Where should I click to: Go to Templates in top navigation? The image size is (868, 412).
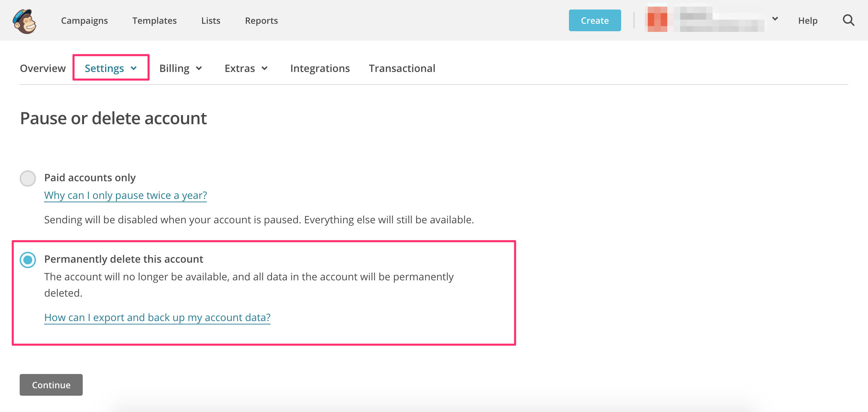tap(154, 21)
